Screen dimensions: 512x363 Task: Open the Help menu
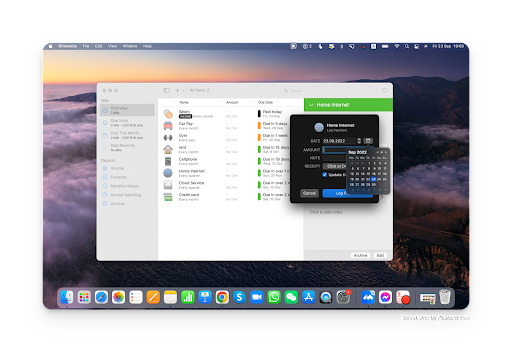point(147,46)
